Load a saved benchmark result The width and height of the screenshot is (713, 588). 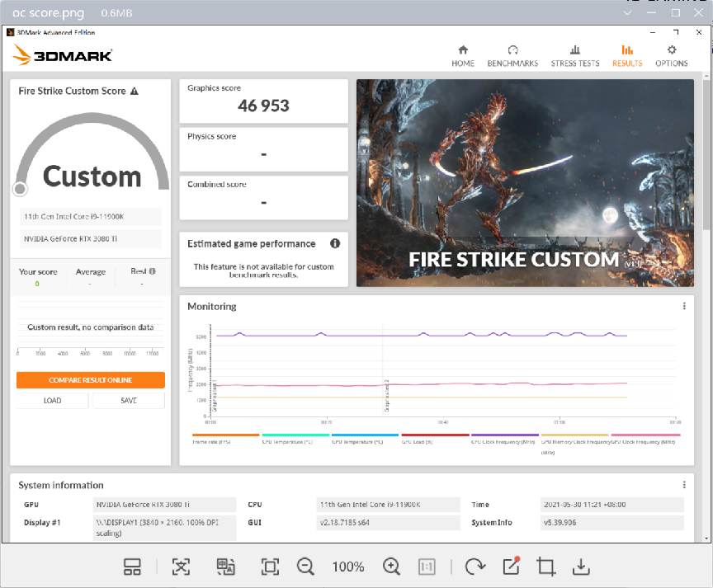click(52, 399)
